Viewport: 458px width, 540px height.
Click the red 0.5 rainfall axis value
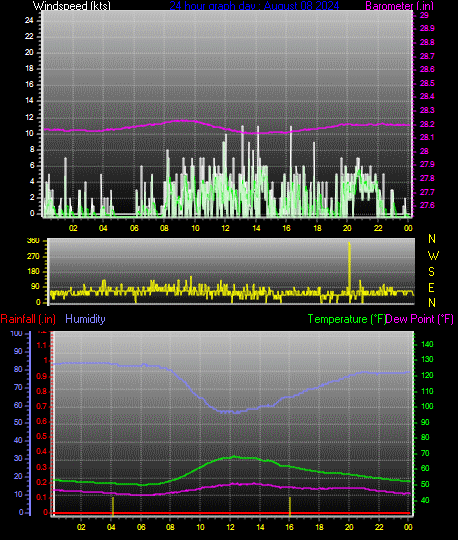click(42, 437)
